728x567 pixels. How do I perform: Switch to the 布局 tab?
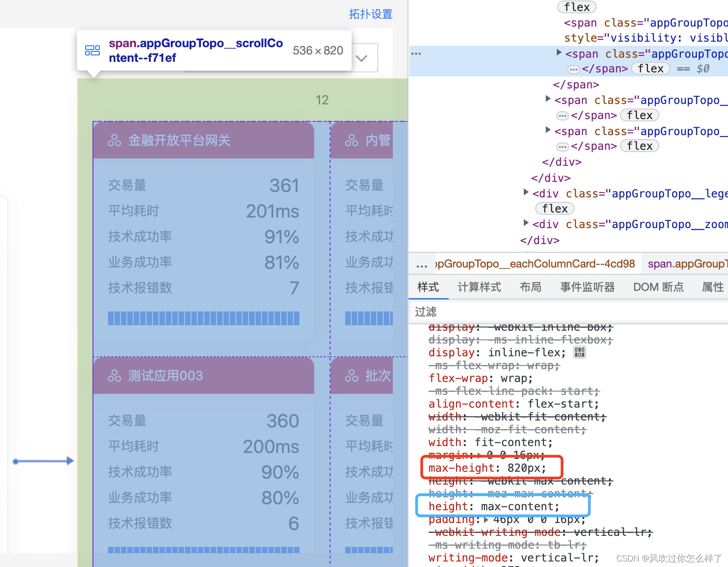(x=531, y=287)
